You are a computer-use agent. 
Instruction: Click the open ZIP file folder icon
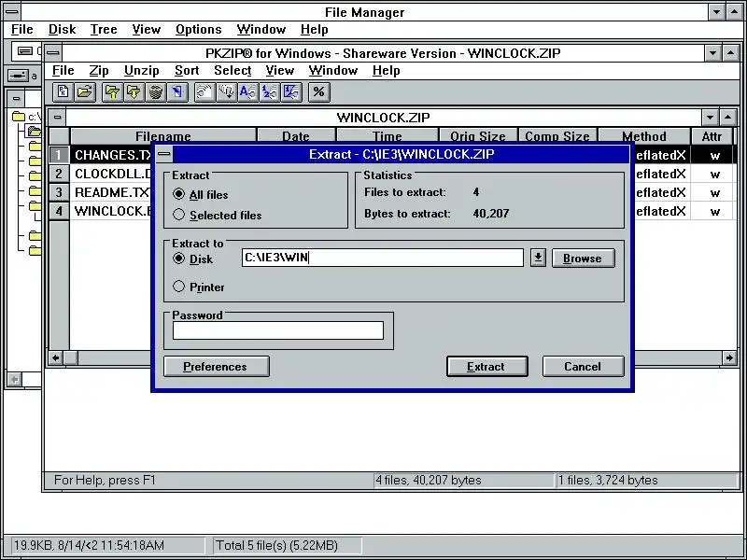[x=85, y=91]
